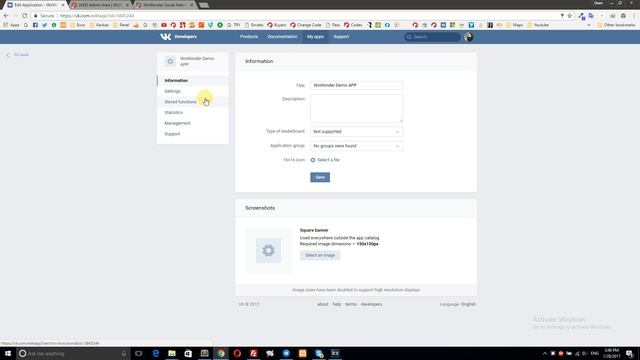Click the Cortana Ask me anything box
Screen dimensions: 640x360
coord(73,353)
